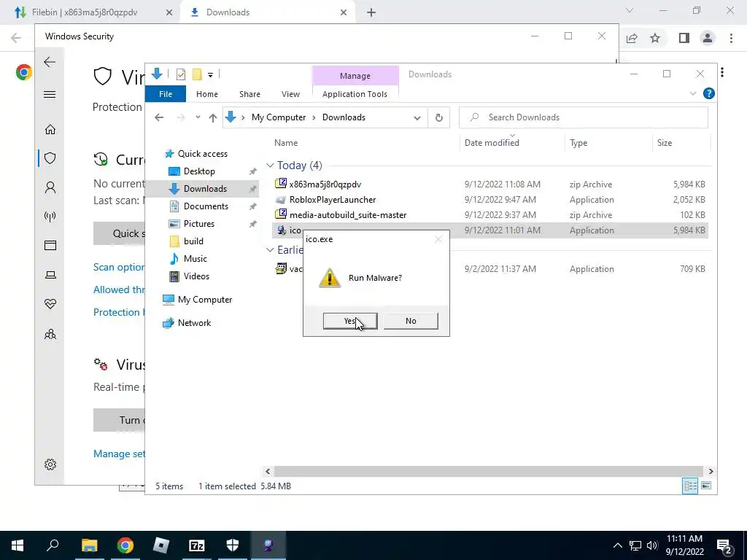Expand the Explorer ribbon chevron
This screenshot has height=560, width=747.
click(x=693, y=93)
